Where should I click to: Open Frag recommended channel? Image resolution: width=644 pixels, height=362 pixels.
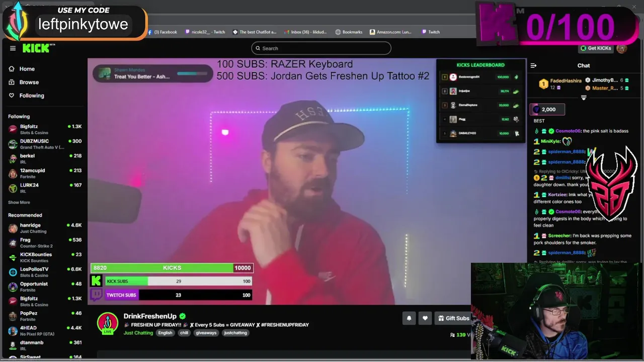[44, 243]
